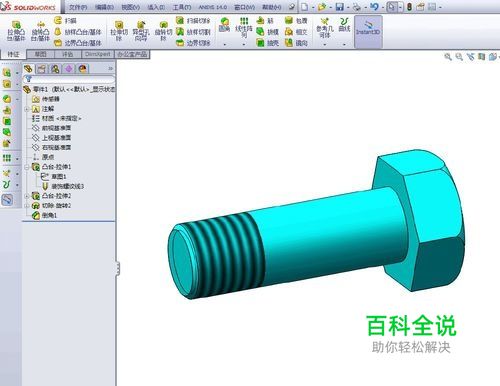Switch to the 办公室产品 tab

(x=132, y=54)
